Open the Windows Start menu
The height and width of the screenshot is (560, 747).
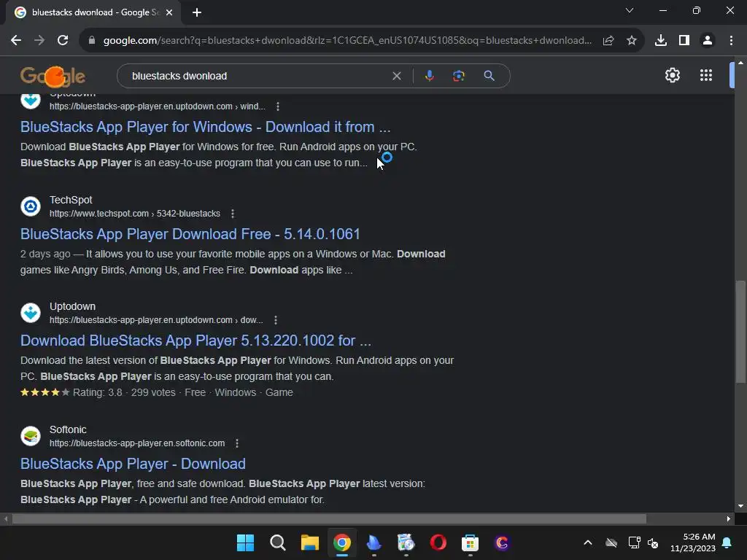pyautogui.click(x=245, y=542)
